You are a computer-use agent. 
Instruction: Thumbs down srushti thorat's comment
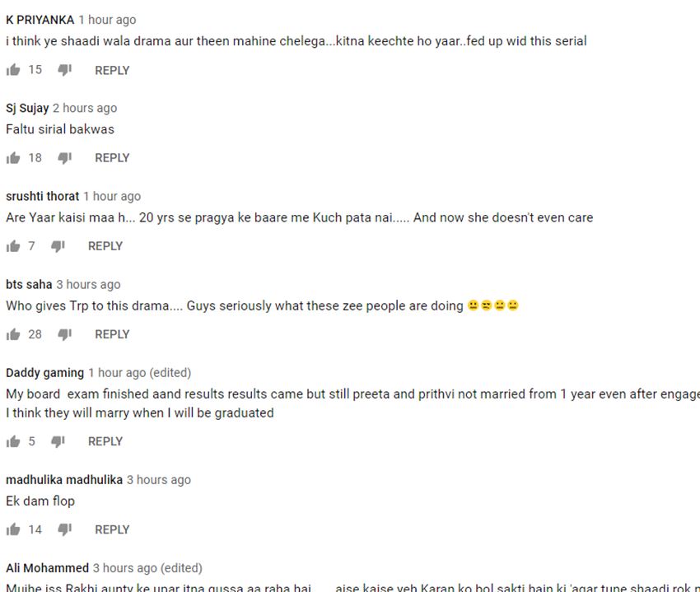pos(58,246)
